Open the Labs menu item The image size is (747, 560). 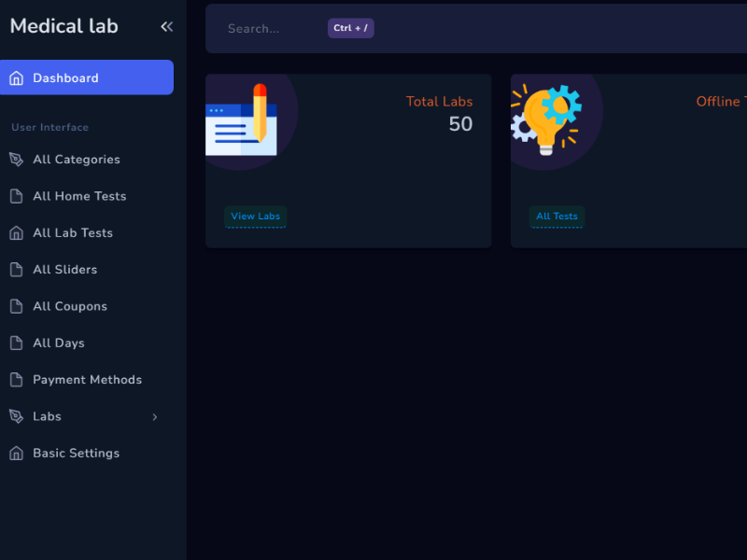pyautogui.click(x=47, y=416)
